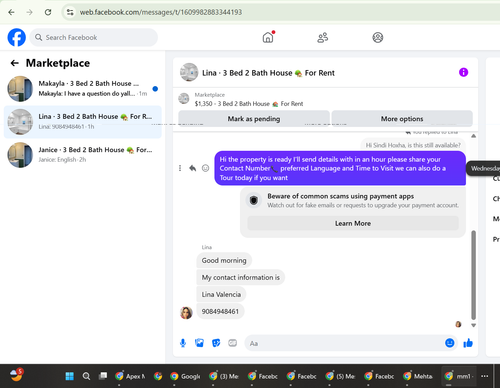The image size is (500, 388).
Task: Click the 'My contact information is' message
Action: [241, 277]
